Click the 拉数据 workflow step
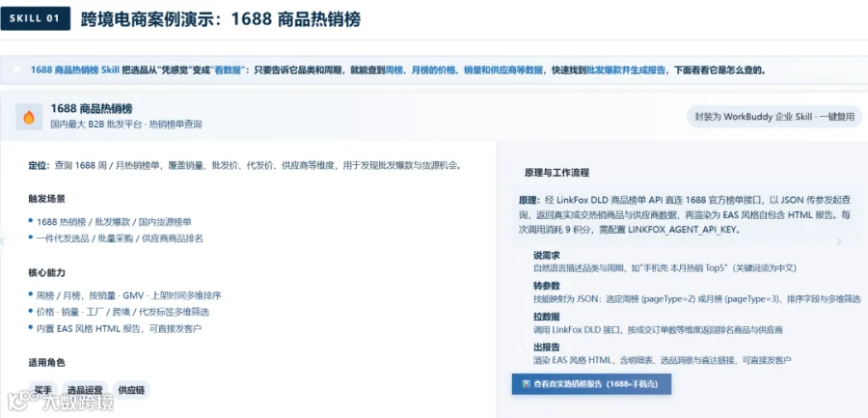The image size is (868, 418). [547, 317]
